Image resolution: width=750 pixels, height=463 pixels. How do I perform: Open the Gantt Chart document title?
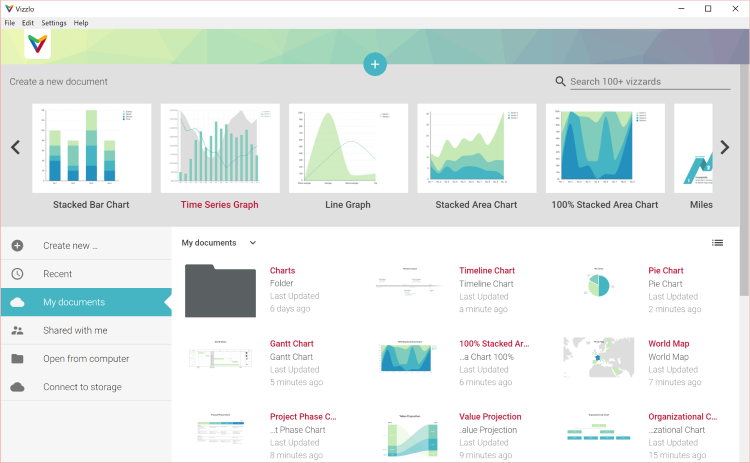pyautogui.click(x=291, y=344)
